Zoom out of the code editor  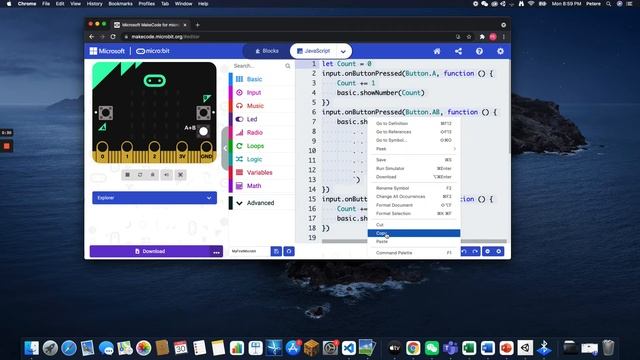coord(487,251)
